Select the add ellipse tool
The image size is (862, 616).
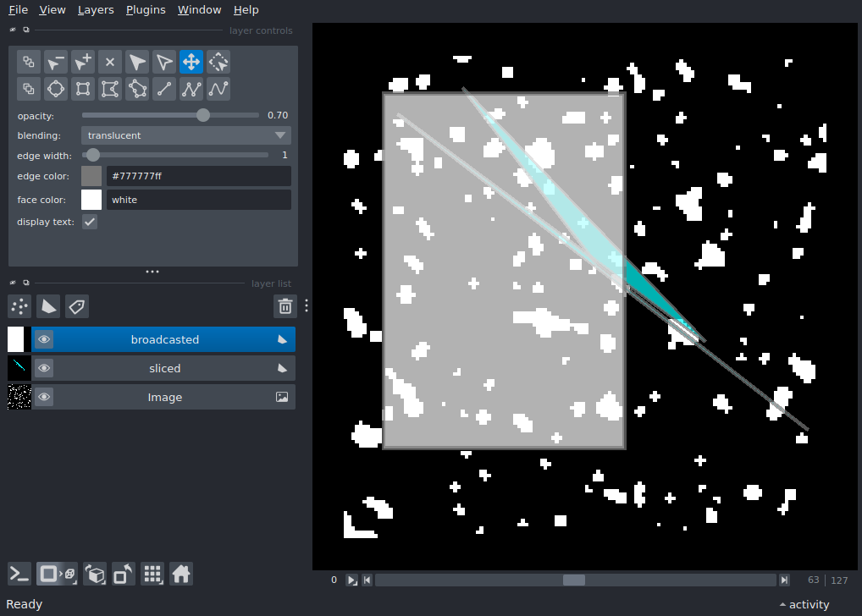click(56, 89)
